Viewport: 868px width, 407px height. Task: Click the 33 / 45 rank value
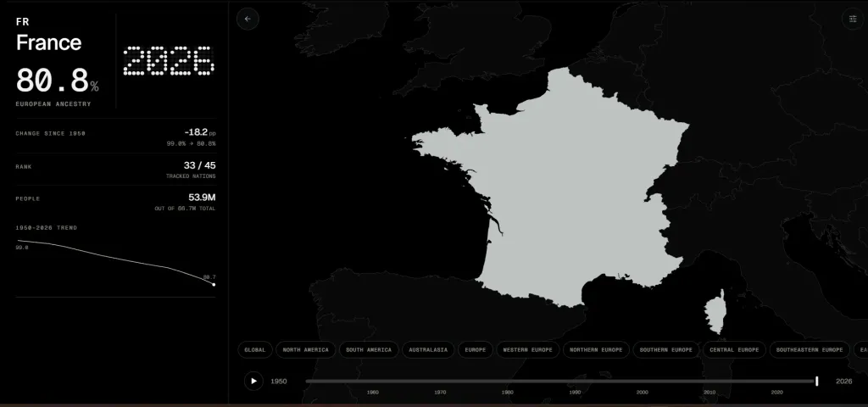[x=200, y=165]
